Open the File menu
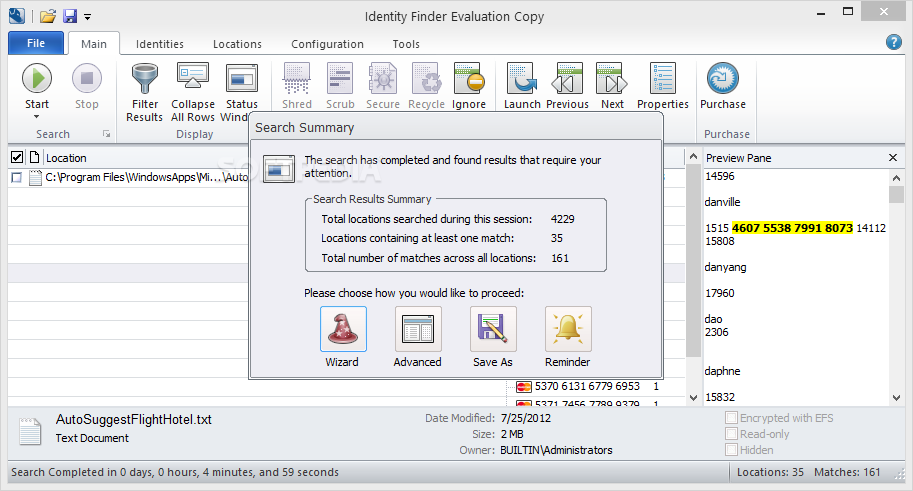 36,43
